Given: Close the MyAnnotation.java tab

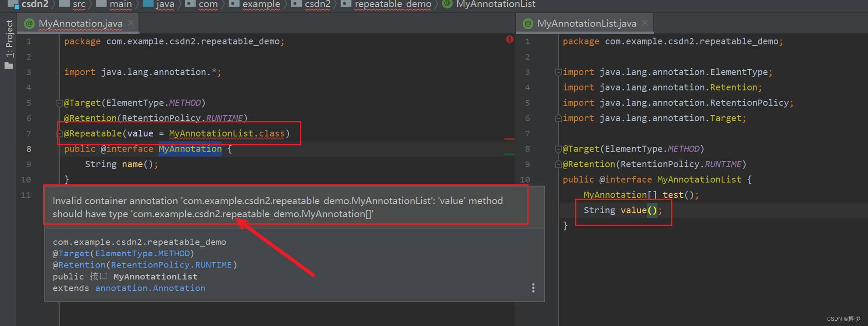Looking at the screenshot, I should [x=131, y=23].
